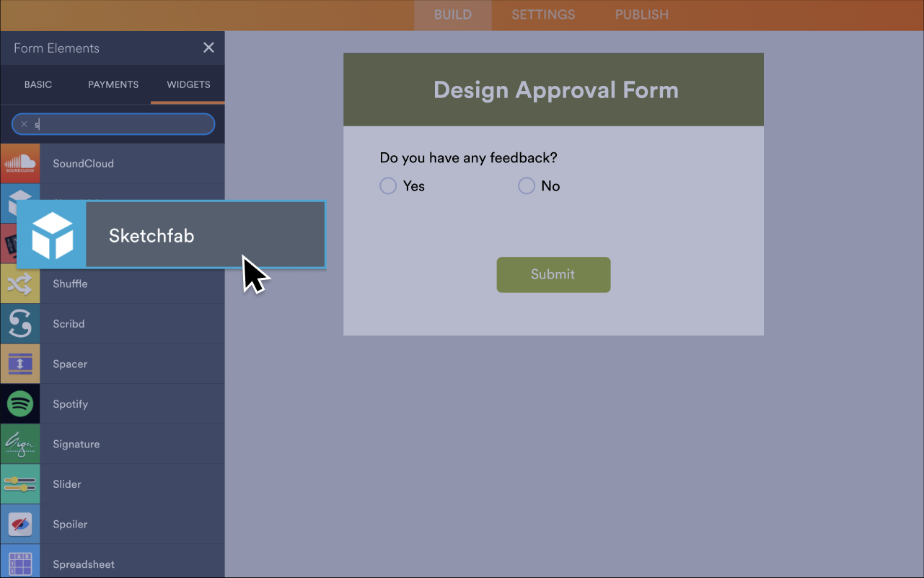Select the Signature widget icon
Viewport: 924px width, 578px height.
[20, 444]
